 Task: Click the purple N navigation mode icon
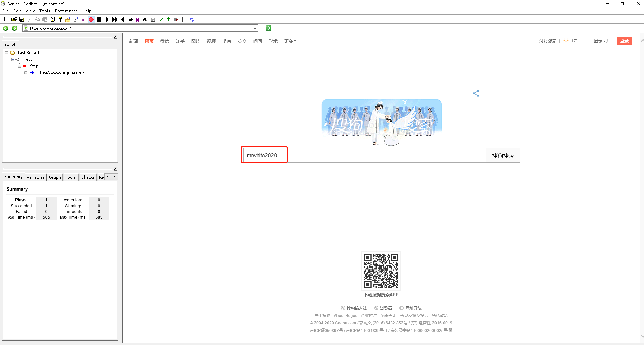[137, 19]
